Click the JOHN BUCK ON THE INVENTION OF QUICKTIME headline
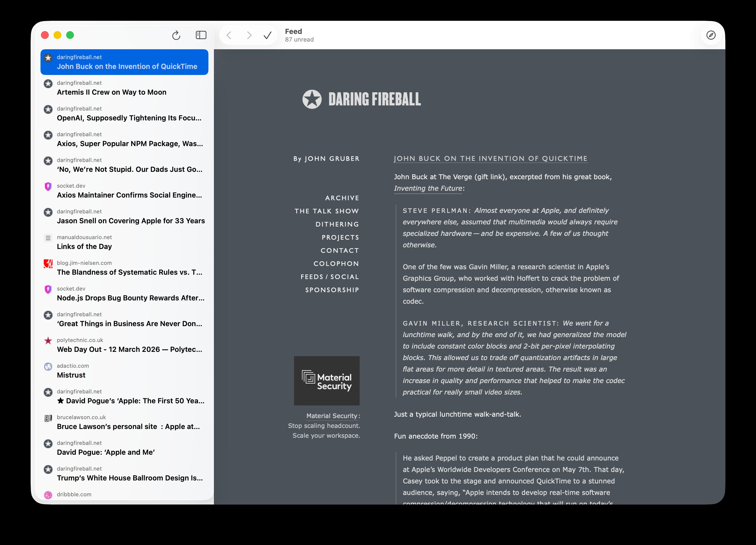The height and width of the screenshot is (545, 756). click(490, 158)
